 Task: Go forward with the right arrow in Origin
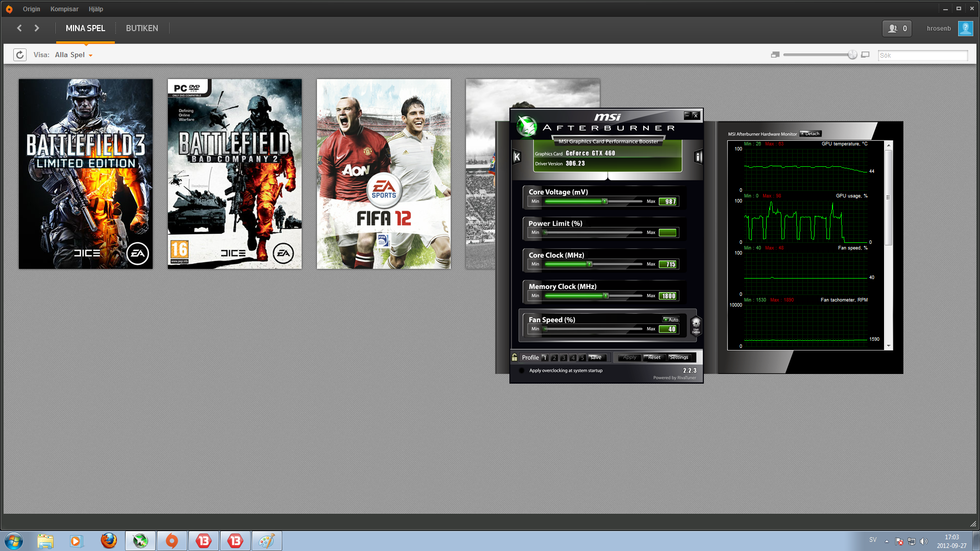[x=37, y=28]
